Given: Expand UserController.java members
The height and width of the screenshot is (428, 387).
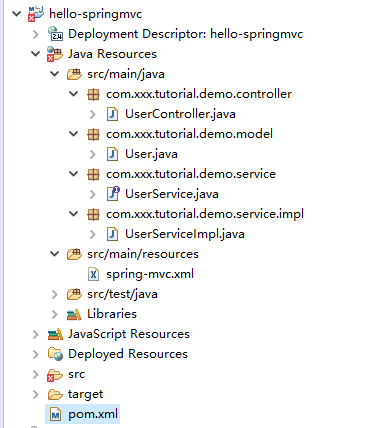Looking at the screenshot, I should tap(93, 114).
